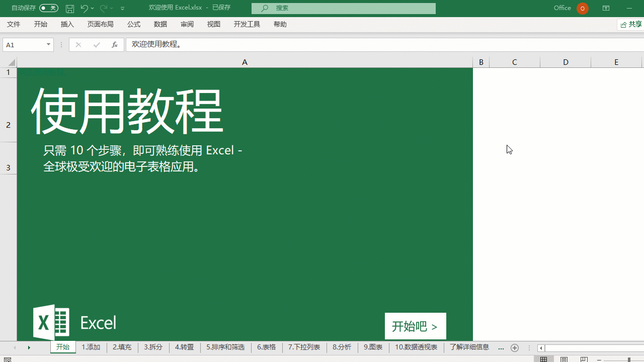Image resolution: width=644 pixels, height=362 pixels.
Task: Select column E header
Action: point(616,62)
